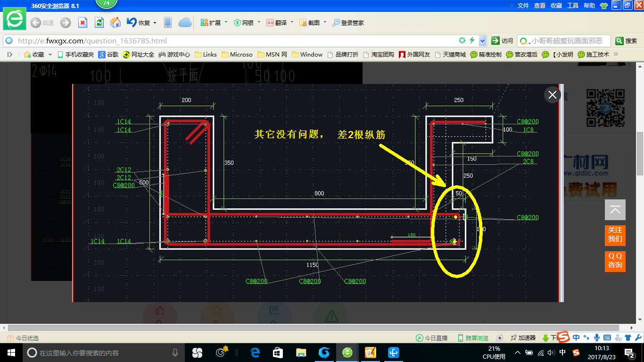This screenshot has height=362, width=644.
Task: Open the Windows Start menu
Action: [11, 353]
